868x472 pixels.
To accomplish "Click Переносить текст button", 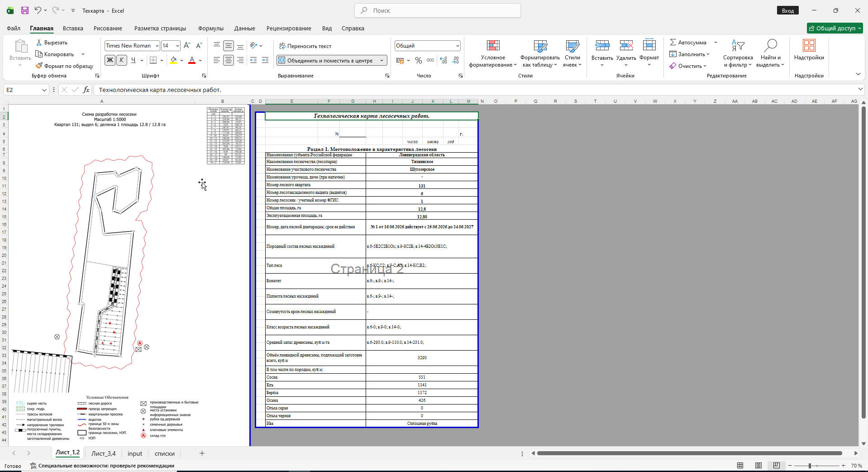I will pos(305,46).
